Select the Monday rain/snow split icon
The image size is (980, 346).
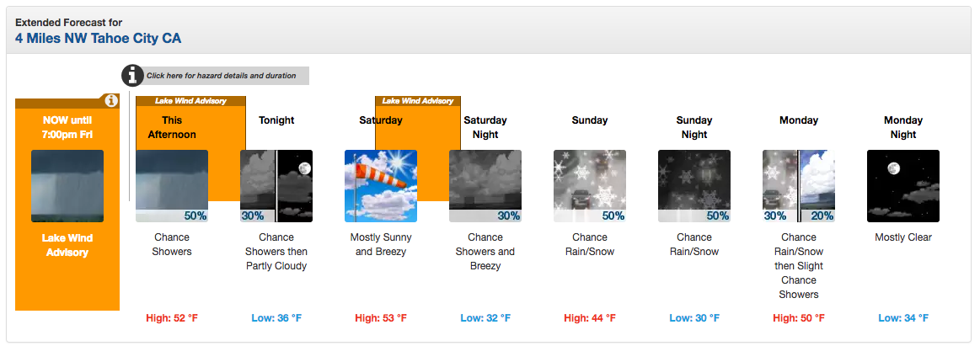tap(799, 186)
